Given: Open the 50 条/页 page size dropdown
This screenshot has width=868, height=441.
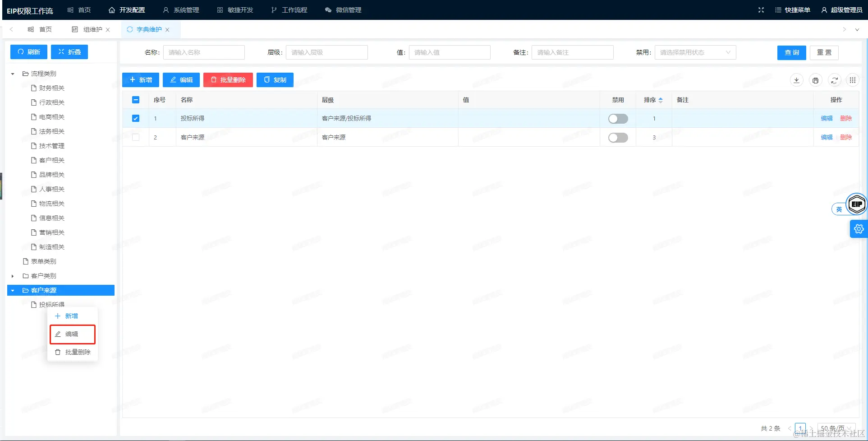Looking at the screenshot, I should click(836, 428).
